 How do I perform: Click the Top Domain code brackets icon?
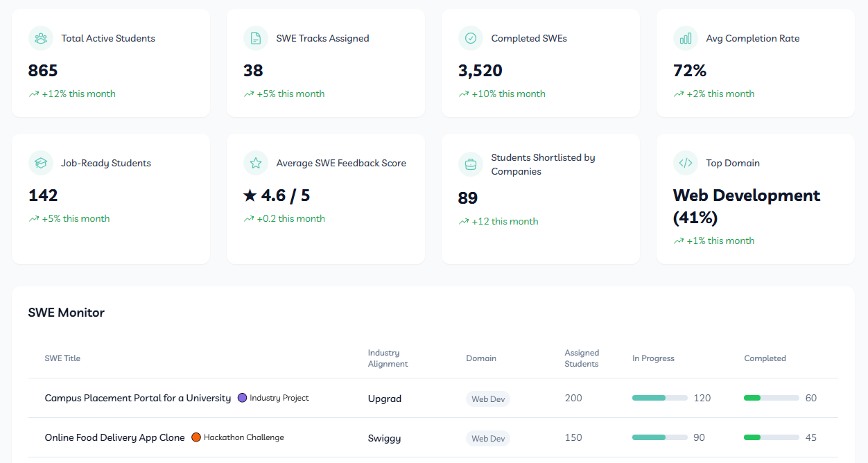click(686, 163)
